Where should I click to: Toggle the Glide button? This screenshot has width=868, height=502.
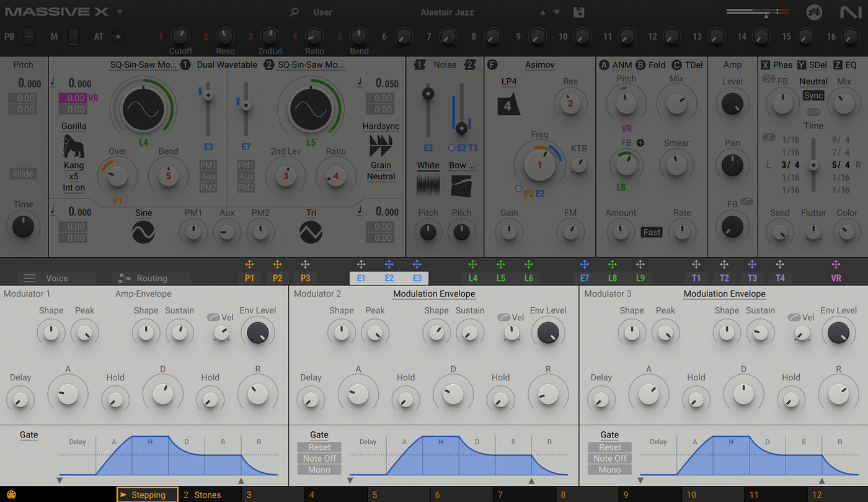(x=24, y=174)
